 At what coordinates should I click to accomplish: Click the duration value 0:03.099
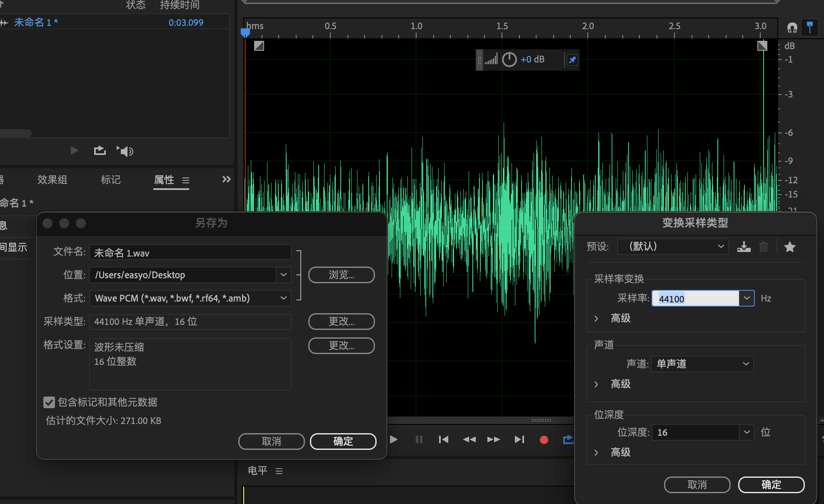pos(186,22)
